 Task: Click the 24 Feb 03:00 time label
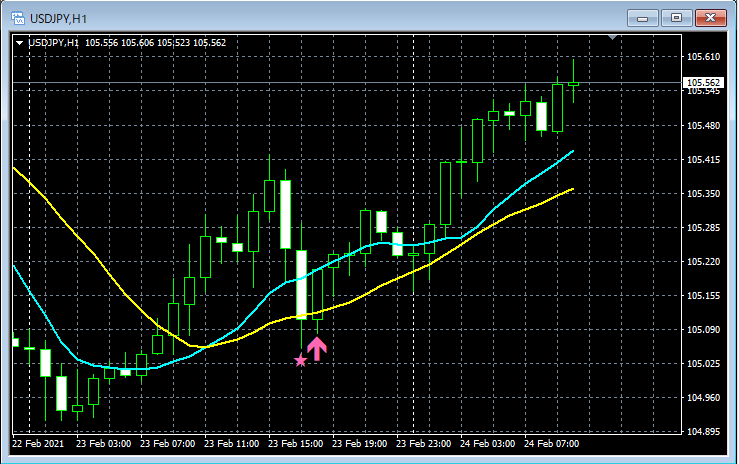coord(487,444)
